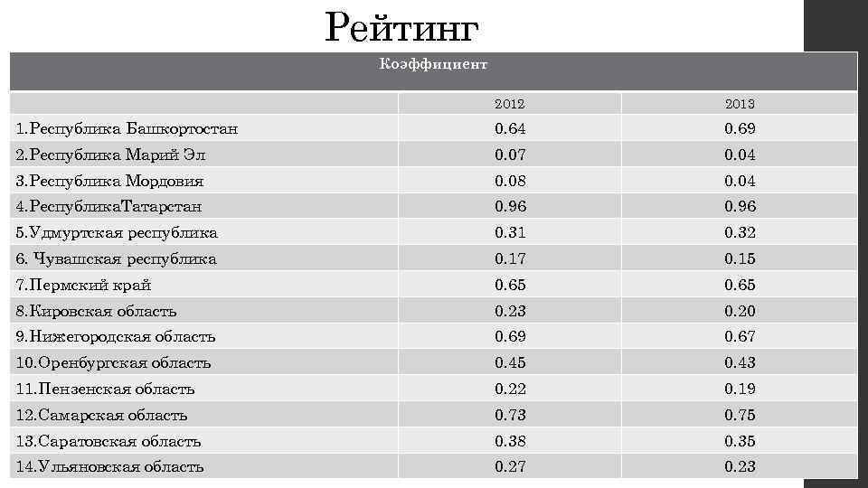This screenshot has width=868, height=488.
Task: Select Самарская область's 2012 value 0.73
Action: (509, 416)
